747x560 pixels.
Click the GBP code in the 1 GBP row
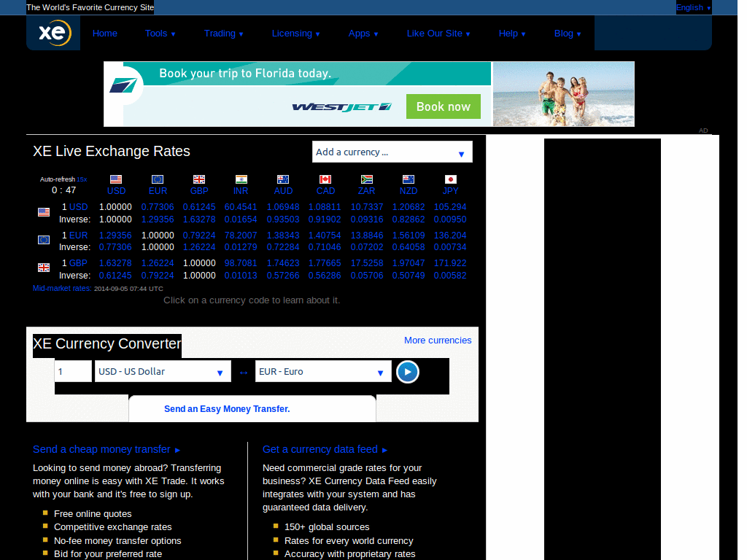coord(78,262)
